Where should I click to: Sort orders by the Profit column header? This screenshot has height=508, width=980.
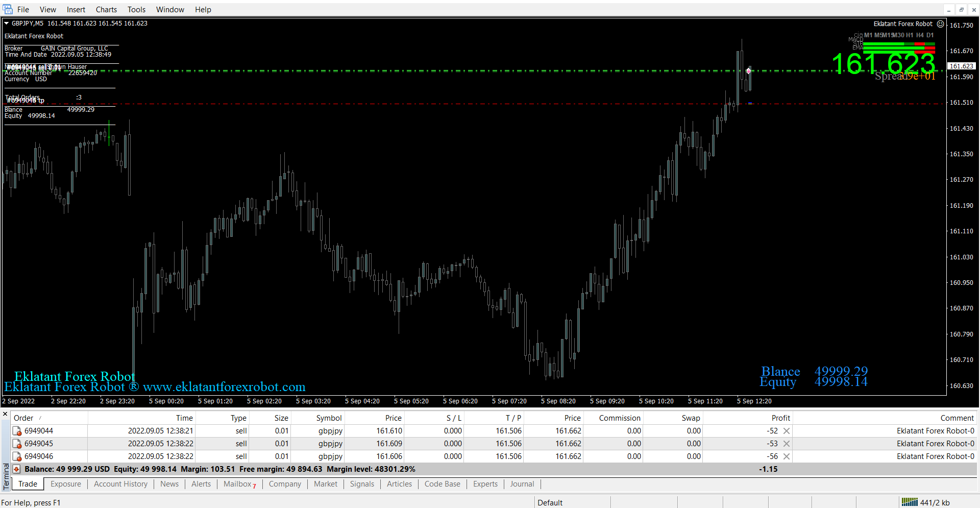click(x=780, y=418)
